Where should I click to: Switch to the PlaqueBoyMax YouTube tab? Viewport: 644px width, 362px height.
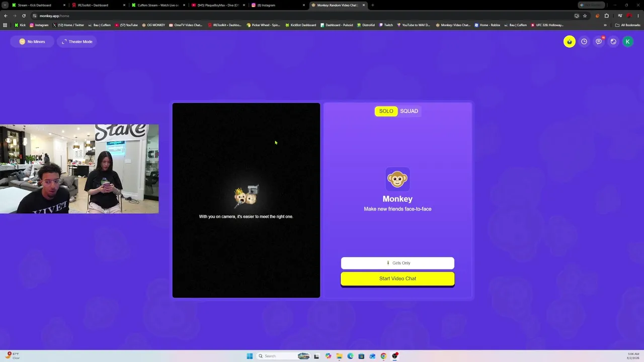[x=218, y=5]
